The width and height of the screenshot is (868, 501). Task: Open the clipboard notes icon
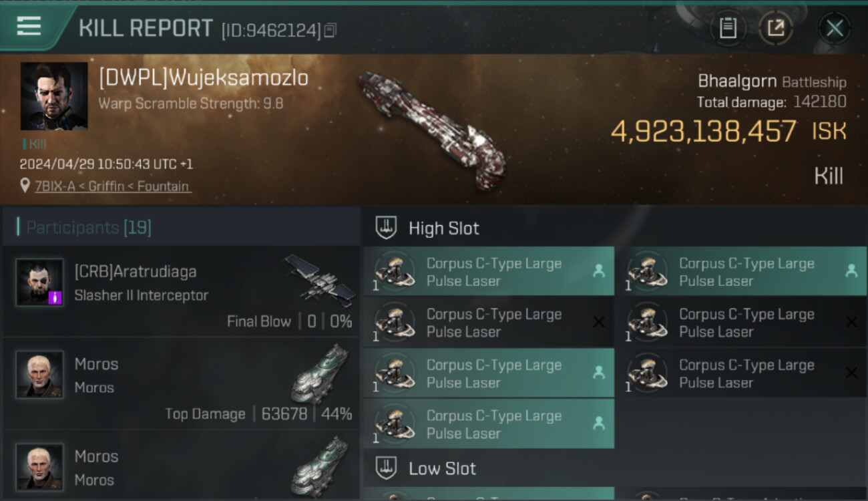pyautogui.click(x=728, y=28)
